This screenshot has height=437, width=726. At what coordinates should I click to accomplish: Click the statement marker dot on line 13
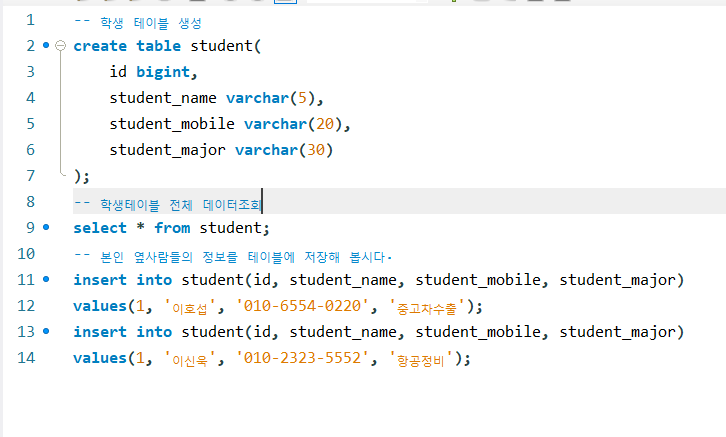pyautogui.click(x=46, y=331)
